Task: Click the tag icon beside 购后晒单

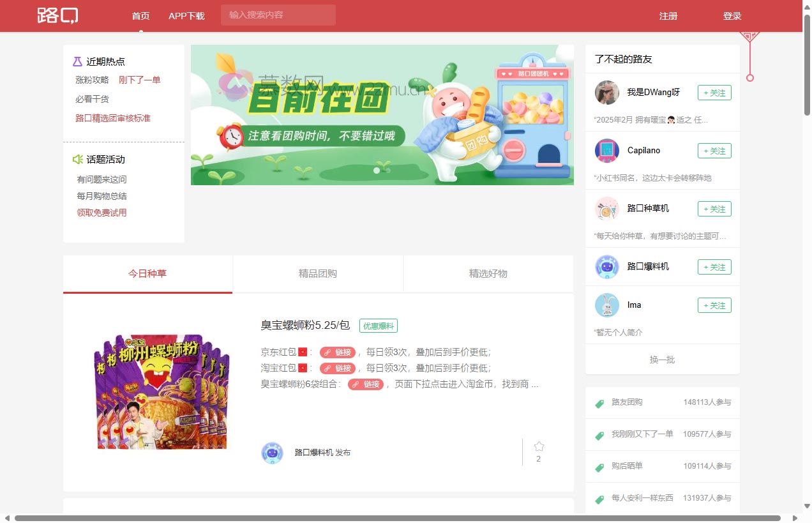Action: coord(599,466)
